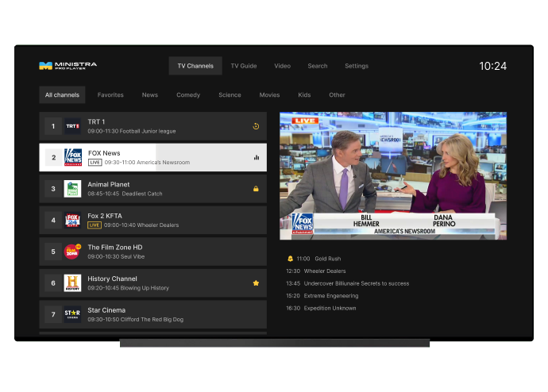The width and height of the screenshot is (548, 392).
Task: Click the catch-up replay icon on TRT 1
Action: tap(256, 126)
